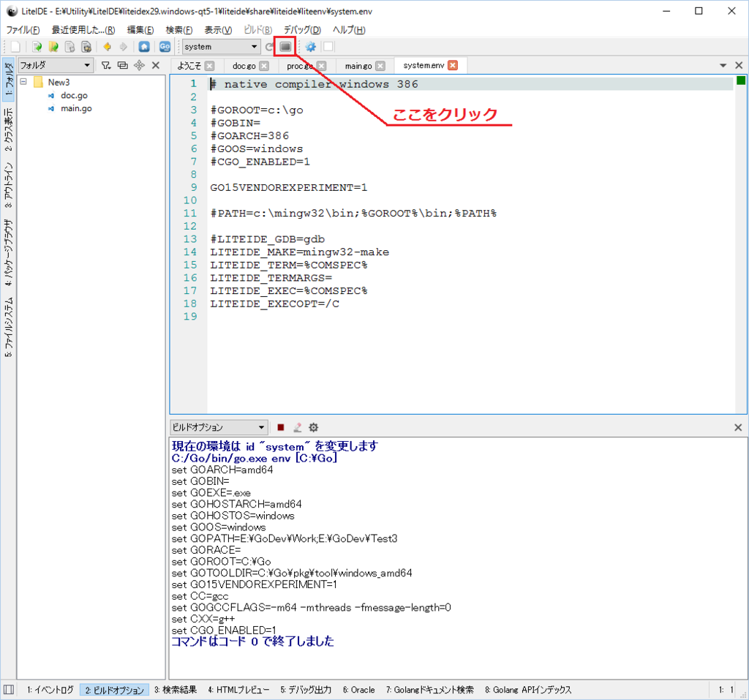Close the ようこそ tab
This screenshot has width=749, height=700.
pyautogui.click(x=209, y=66)
